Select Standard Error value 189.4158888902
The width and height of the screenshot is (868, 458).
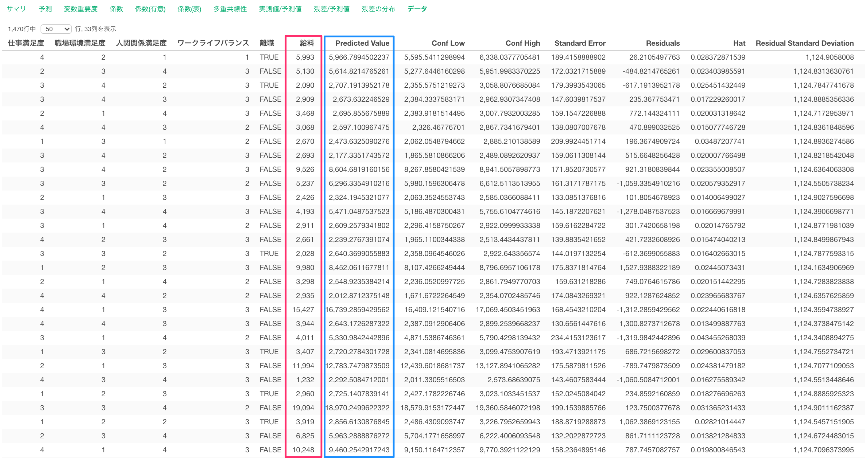coord(578,57)
